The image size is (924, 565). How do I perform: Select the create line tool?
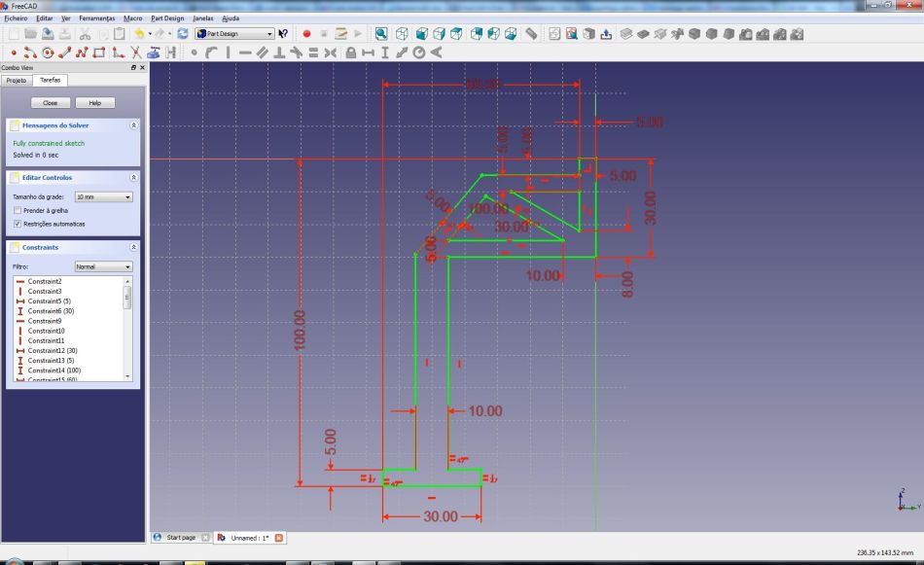65,53
